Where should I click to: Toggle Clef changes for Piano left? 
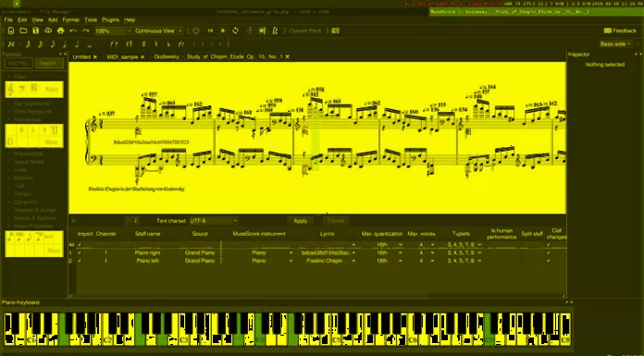click(x=549, y=261)
